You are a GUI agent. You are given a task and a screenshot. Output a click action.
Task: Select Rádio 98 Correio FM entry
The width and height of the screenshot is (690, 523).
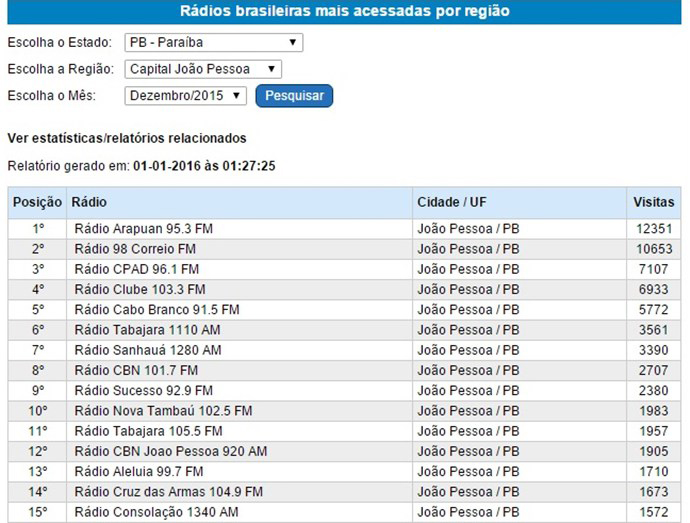point(135,249)
